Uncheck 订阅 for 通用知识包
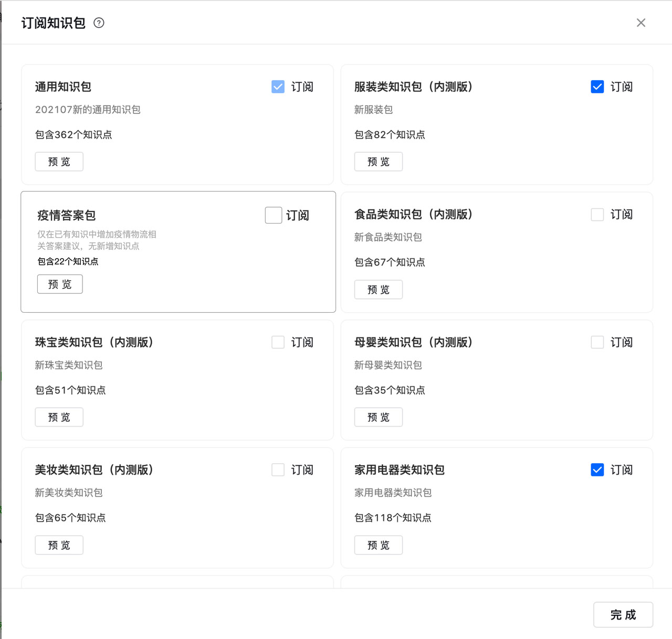 coord(278,87)
